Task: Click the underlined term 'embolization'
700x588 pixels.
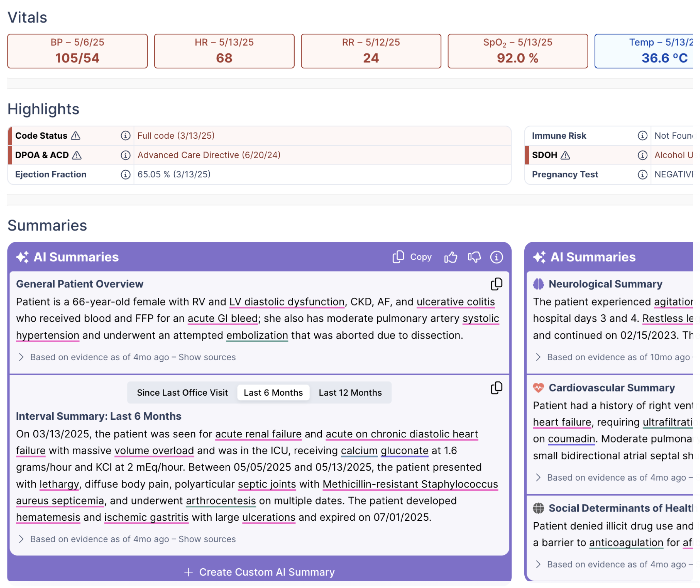Action: tap(257, 335)
